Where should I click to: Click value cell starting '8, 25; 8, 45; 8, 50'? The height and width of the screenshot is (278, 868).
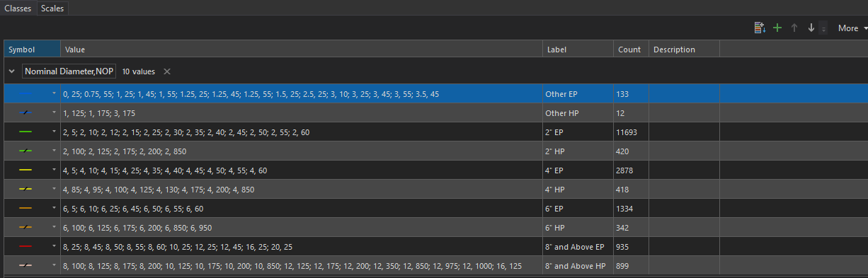pyautogui.click(x=302, y=246)
